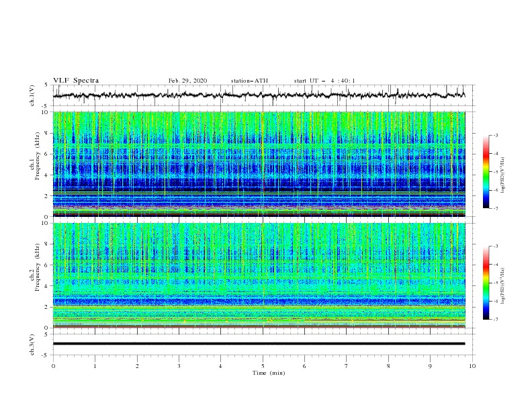Viewport: 532px width, 411px height.
Task: Click the ch.2 spectrogram "2" kHz tick label
Action: pos(47,307)
